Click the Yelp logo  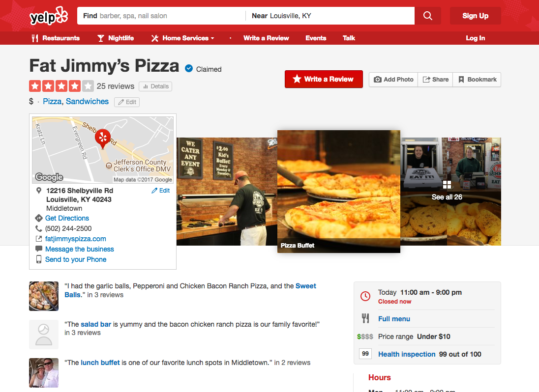49,16
